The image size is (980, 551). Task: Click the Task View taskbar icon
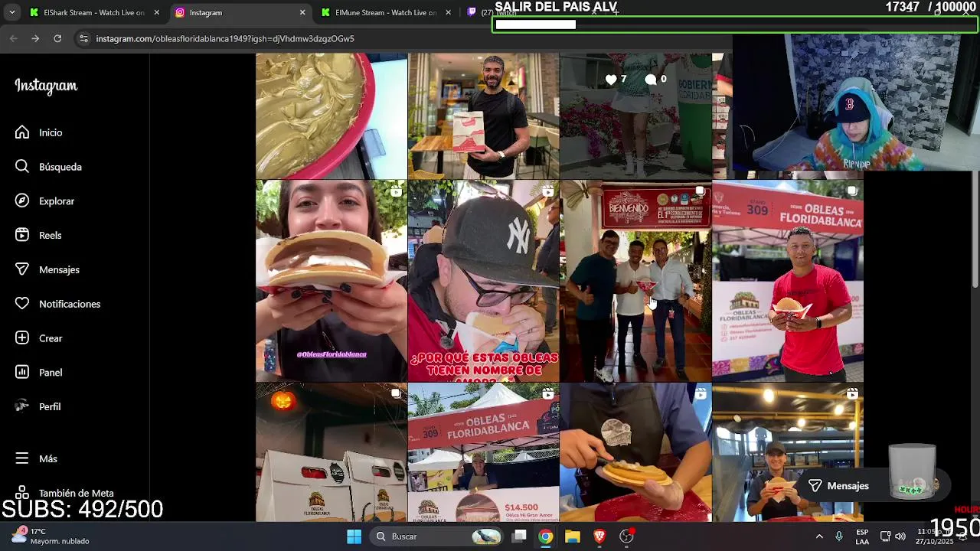(x=519, y=536)
